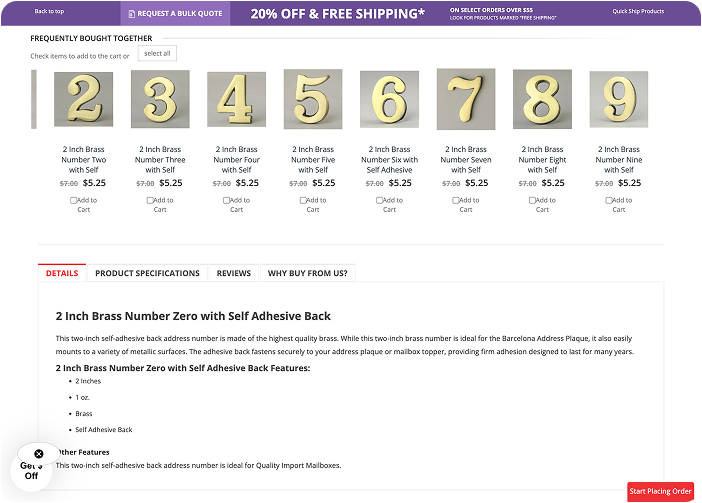Switch to the Product Specifications tab
This screenshot has width=702, height=503.
click(147, 273)
